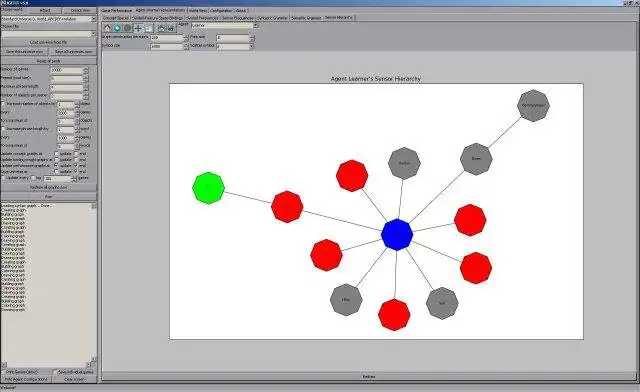Click the back arrow toolbar icon
Screen dimensions: 640x392
(x=117, y=28)
